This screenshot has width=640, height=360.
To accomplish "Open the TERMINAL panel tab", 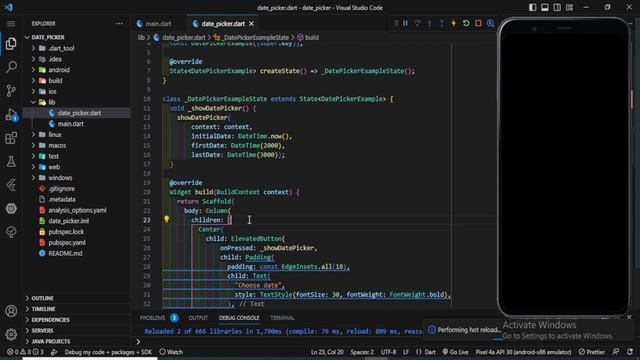I will tap(282, 318).
